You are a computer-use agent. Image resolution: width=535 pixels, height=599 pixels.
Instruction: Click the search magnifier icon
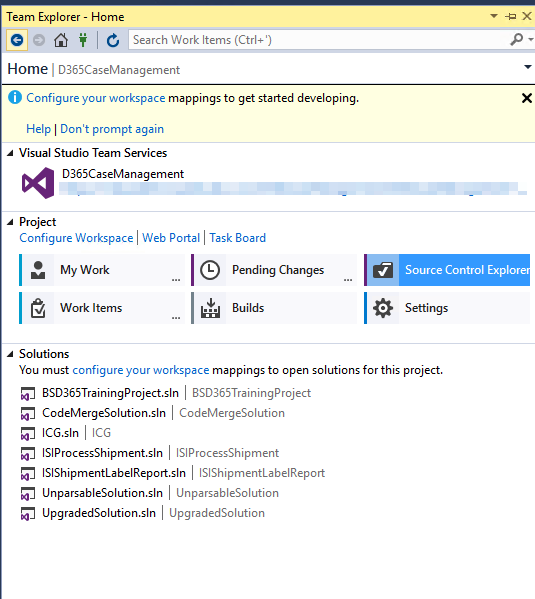point(517,39)
